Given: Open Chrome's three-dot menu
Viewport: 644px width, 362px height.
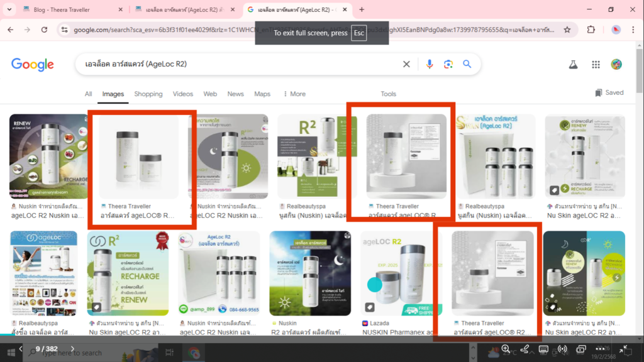Looking at the screenshot, I should tap(633, 29).
